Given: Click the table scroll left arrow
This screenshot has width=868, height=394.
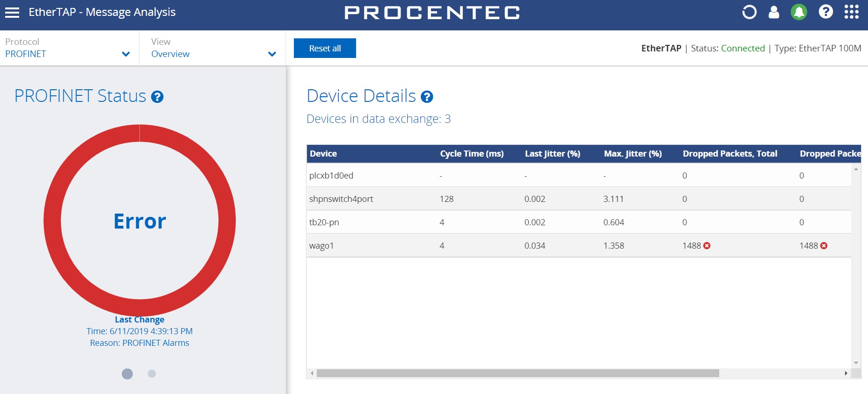Looking at the screenshot, I should 312,373.
